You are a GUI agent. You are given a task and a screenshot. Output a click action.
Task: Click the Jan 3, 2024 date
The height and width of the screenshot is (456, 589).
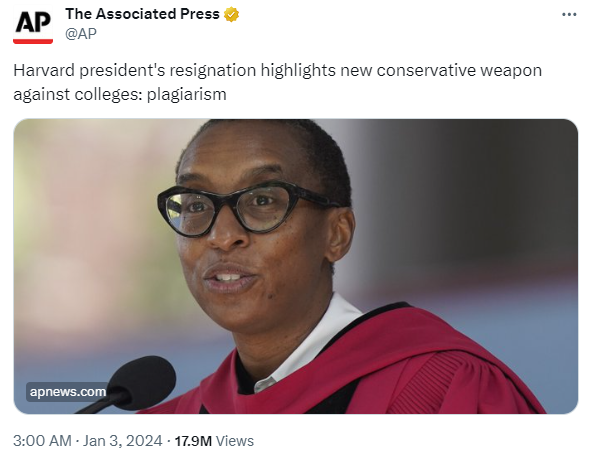click(122, 441)
